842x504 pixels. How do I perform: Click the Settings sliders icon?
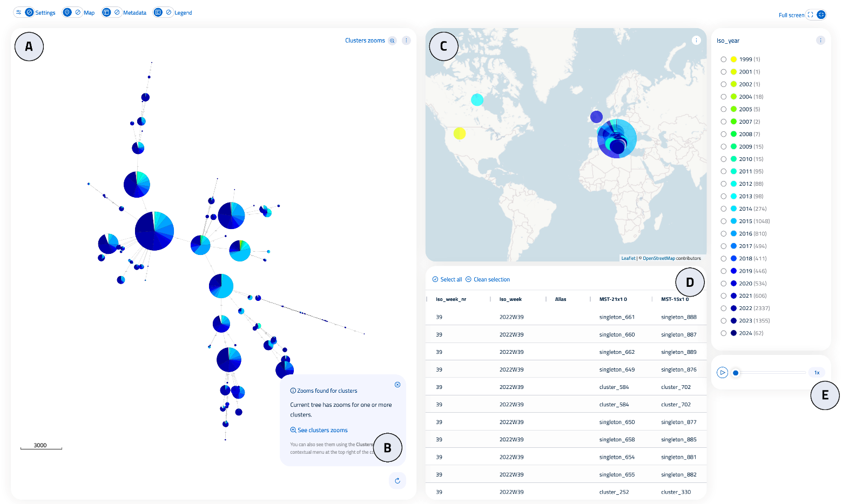pyautogui.click(x=19, y=12)
